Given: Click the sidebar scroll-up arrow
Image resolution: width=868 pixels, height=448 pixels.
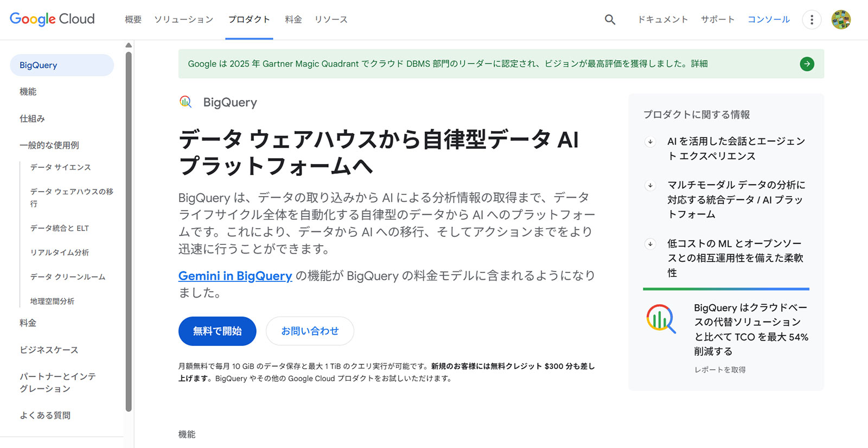Looking at the screenshot, I should (x=129, y=45).
